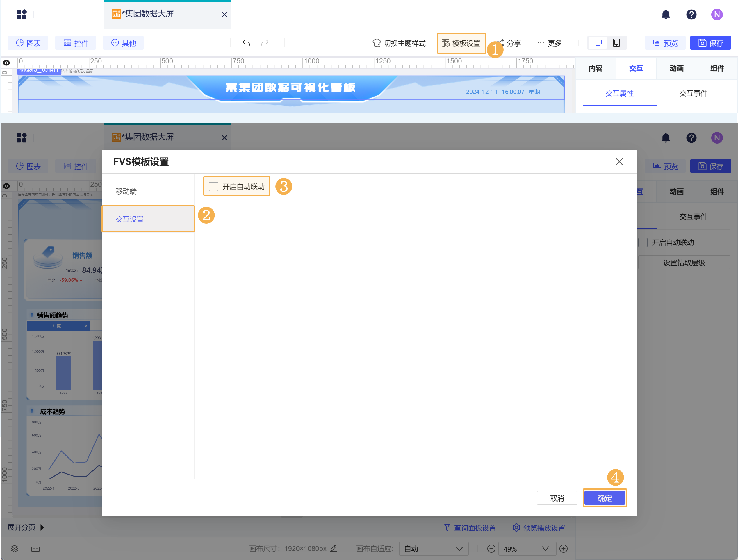Click 预览 preview in the undimmed top toolbar

665,43
